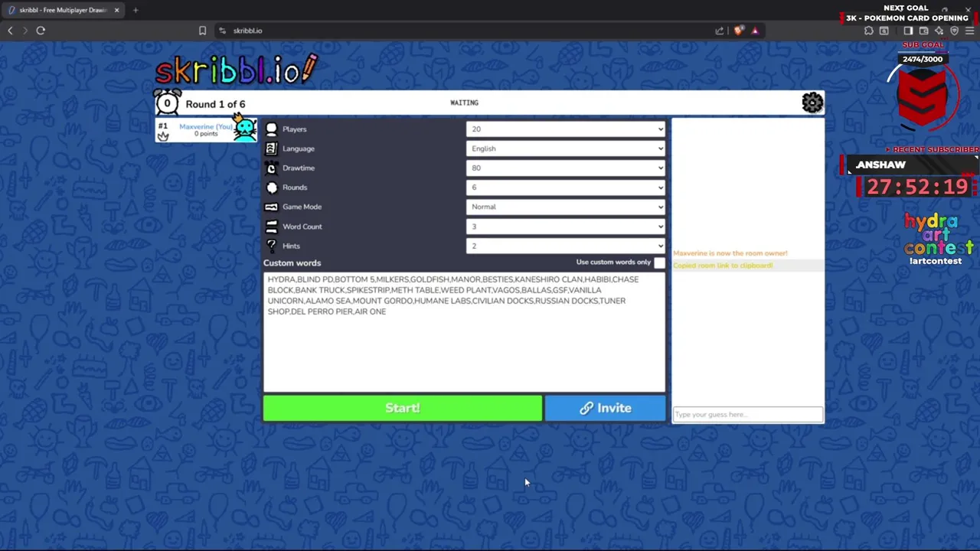Bookmark this page
The height and width of the screenshot is (551, 980).
pyautogui.click(x=202, y=31)
